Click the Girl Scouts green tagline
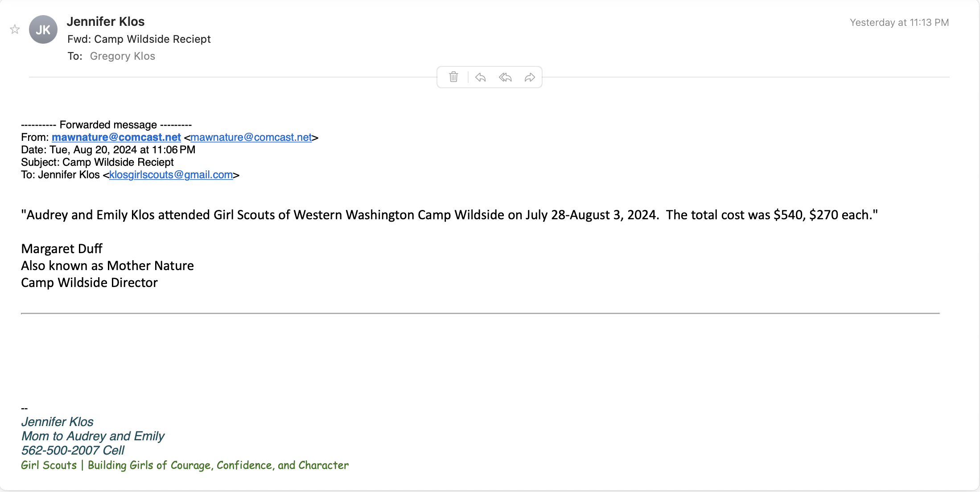The image size is (980, 492). (x=185, y=465)
